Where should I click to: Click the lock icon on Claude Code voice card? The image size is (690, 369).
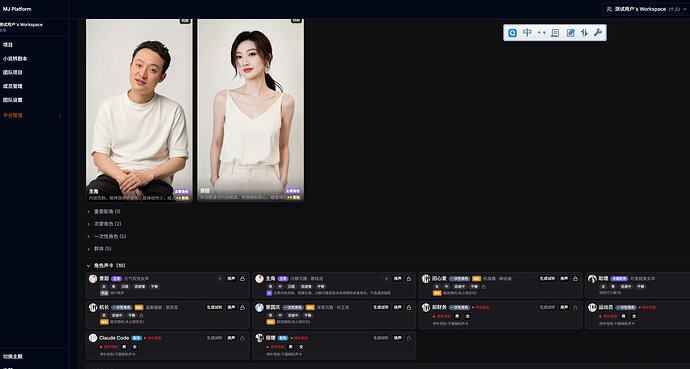click(x=242, y=338)
